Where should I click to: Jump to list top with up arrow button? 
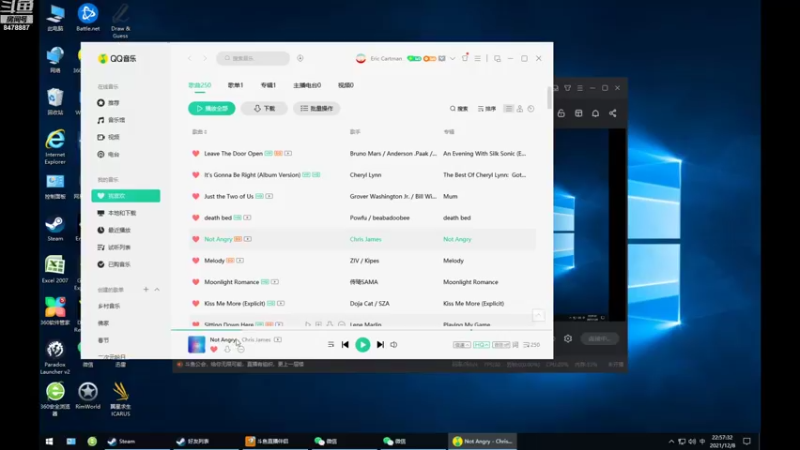click(x=538, y=315)
